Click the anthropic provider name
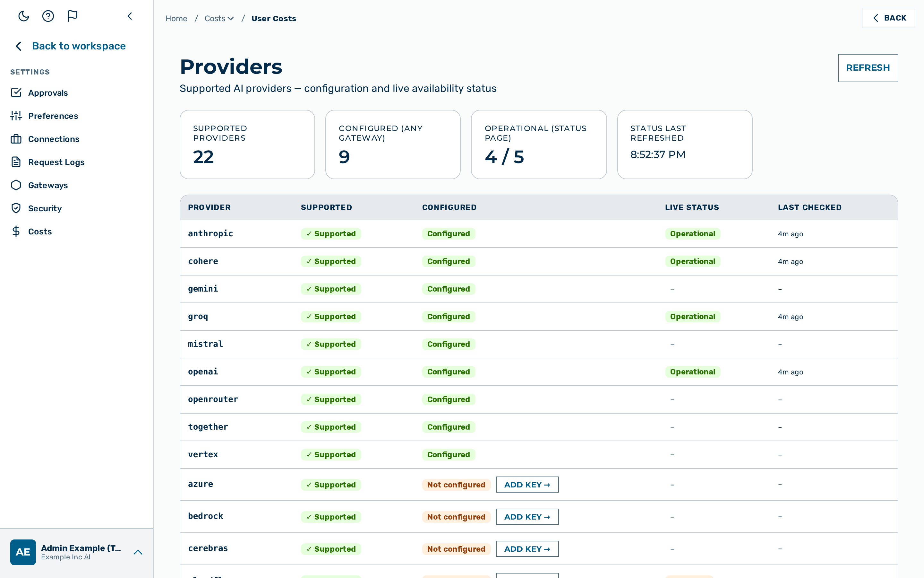Screen dimensions: 924x578 (x=210, y=233)
